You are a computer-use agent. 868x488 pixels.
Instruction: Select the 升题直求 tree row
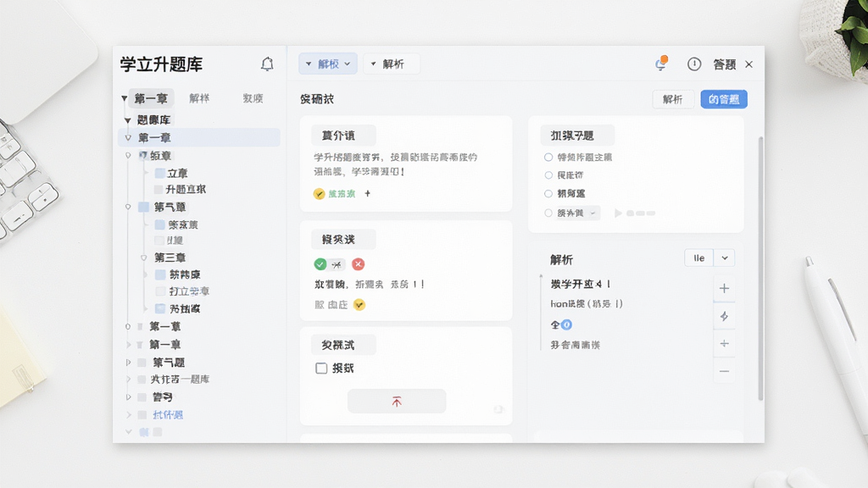[x=186, y=189]
